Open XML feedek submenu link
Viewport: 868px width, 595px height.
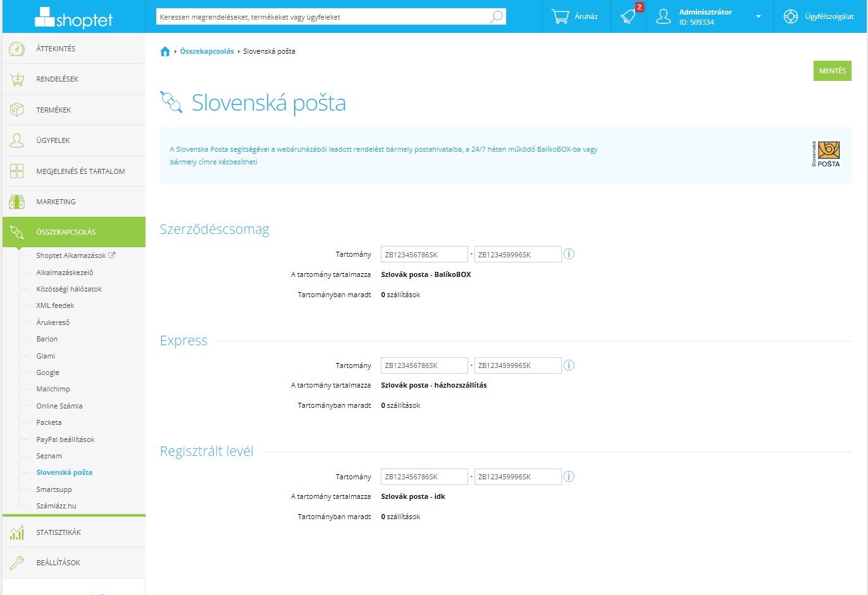click(55, 305)
